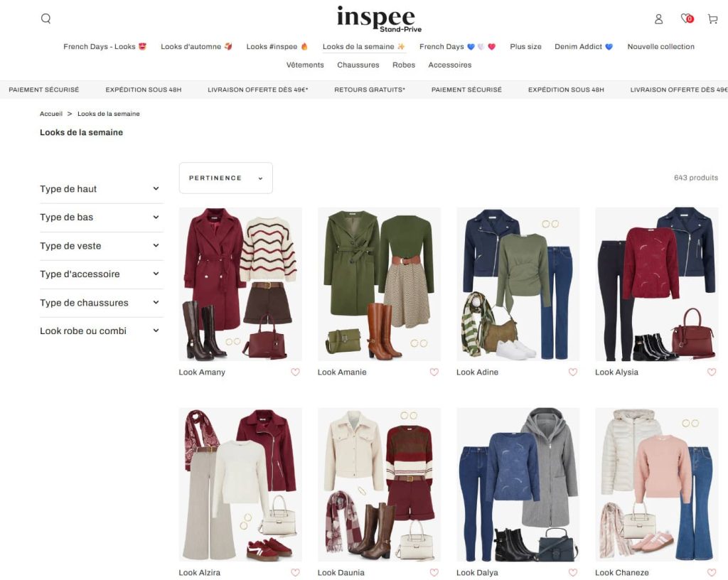Open the shopping cart icon
The width and height of the screenshot is (728, 580).
point(712,19)
